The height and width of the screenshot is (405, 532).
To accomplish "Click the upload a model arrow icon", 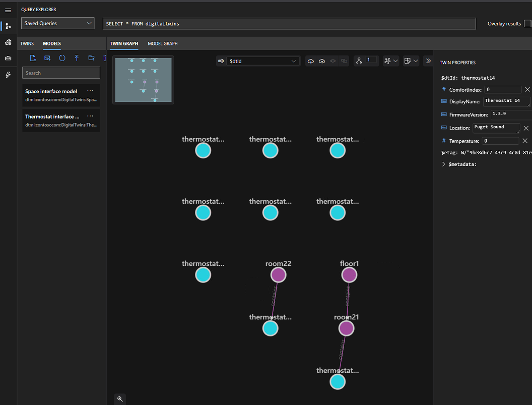I will 77,58.
